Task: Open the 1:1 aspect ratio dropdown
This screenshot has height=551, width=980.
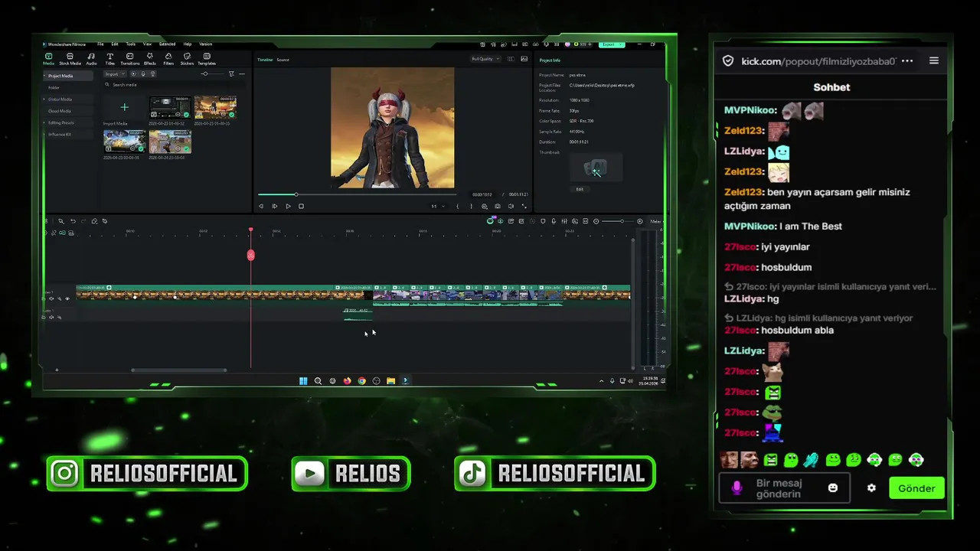Action: (x=438, y=206)
